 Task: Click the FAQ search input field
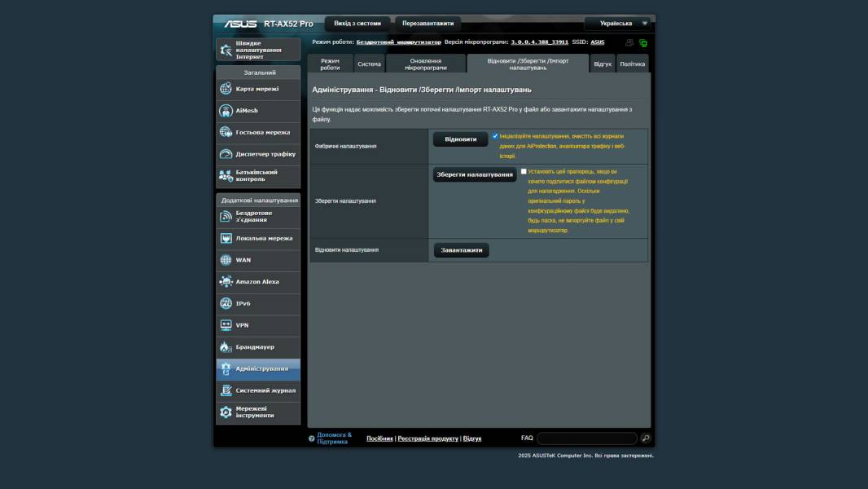586,438
